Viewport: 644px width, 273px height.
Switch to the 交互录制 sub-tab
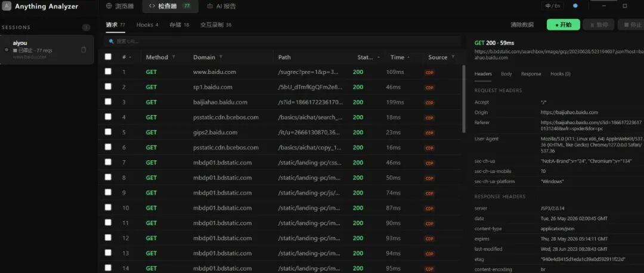tap(216, 24)
